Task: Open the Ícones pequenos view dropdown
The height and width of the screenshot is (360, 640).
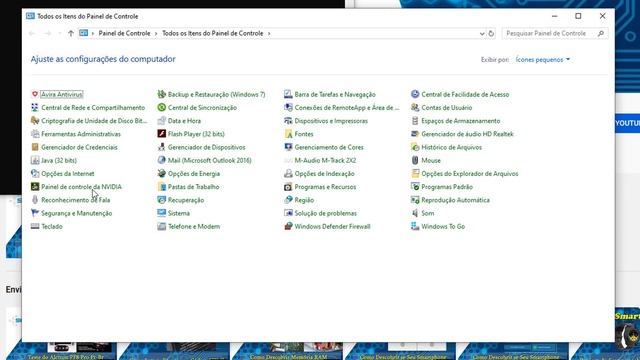Action: click(x=542, y=60)
